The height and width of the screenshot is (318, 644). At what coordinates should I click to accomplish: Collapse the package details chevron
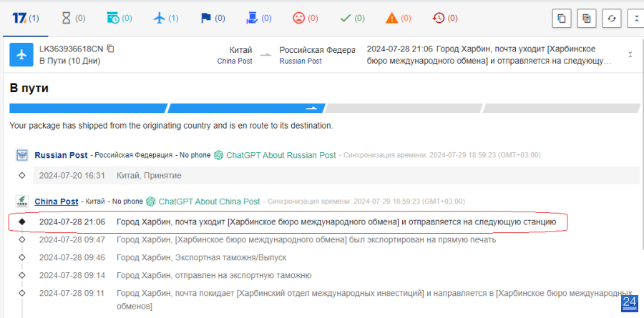point(630,54)
